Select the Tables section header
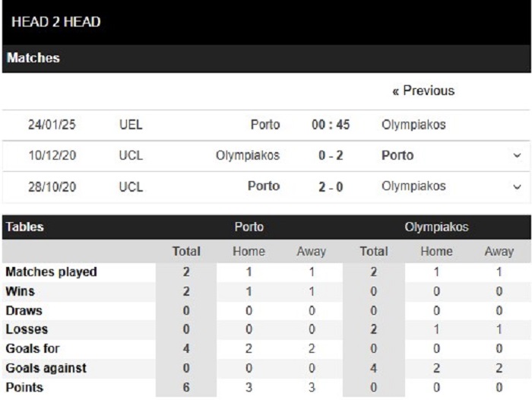 point(25,227)
